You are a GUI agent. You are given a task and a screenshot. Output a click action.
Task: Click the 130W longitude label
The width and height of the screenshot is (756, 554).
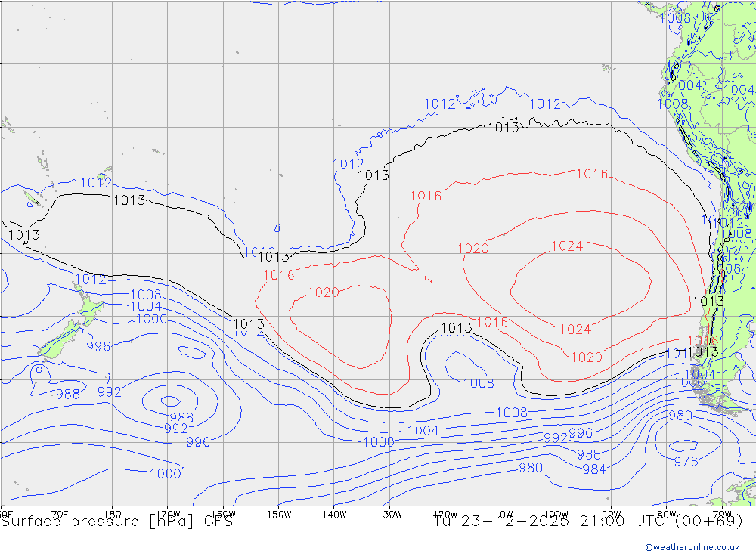[389, 514]
